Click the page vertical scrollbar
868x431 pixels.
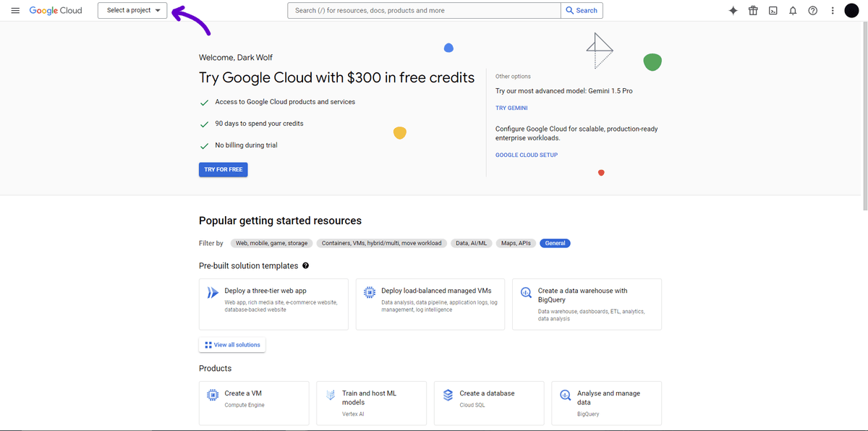click(x=865, y=116)
